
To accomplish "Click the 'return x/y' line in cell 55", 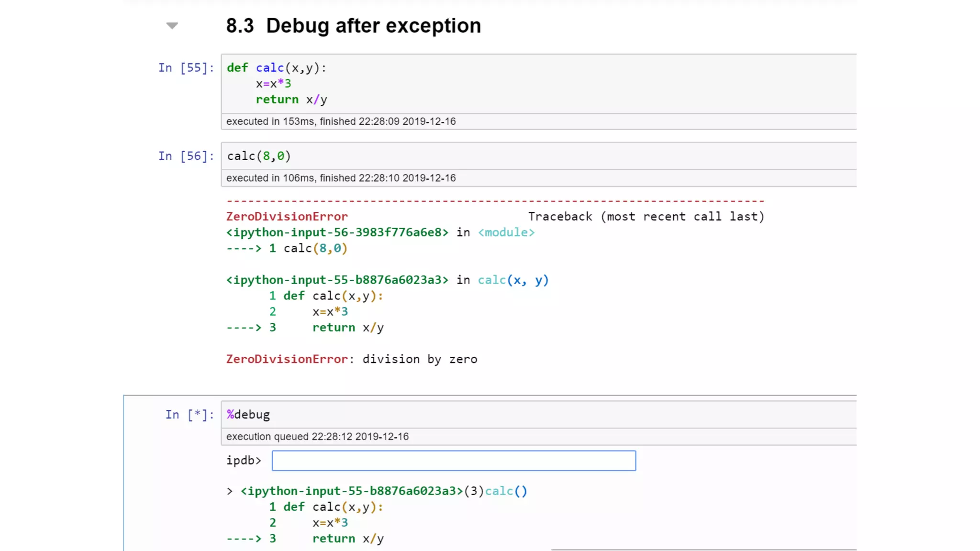I will pyautogui.click(x=291, y=99).
